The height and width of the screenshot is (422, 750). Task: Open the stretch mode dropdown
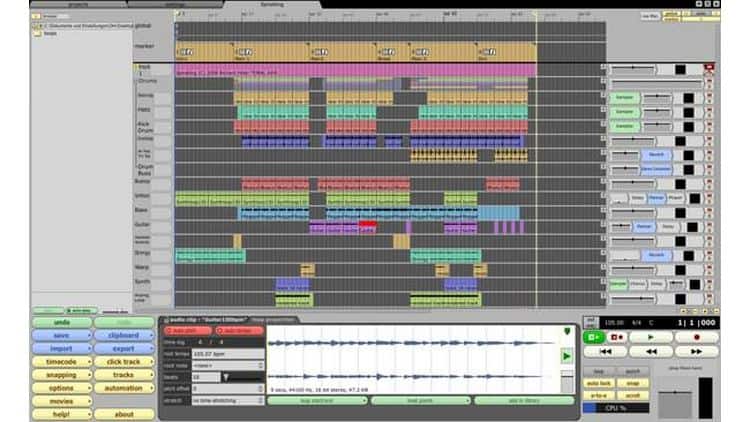[x=228, y=400]
